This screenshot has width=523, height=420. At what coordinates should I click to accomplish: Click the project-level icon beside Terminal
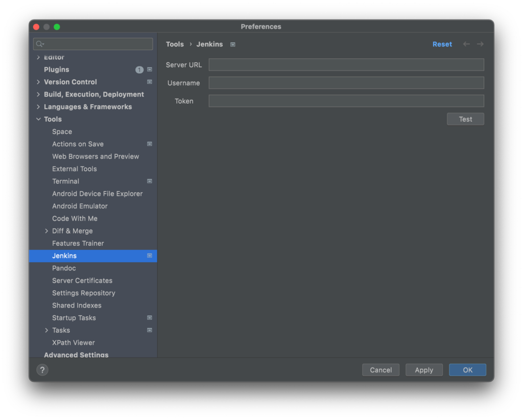click(x=150, y=181)
